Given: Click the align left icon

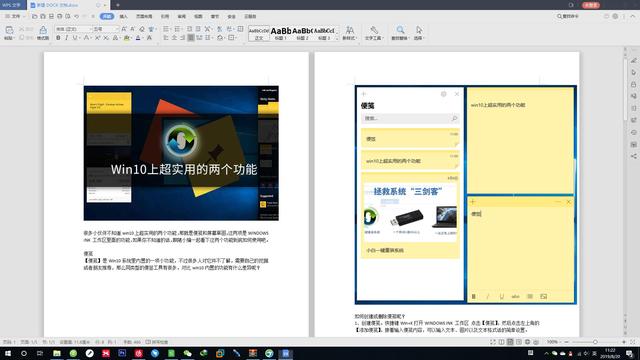Looking at the screenshot, I should pos(166,38).
